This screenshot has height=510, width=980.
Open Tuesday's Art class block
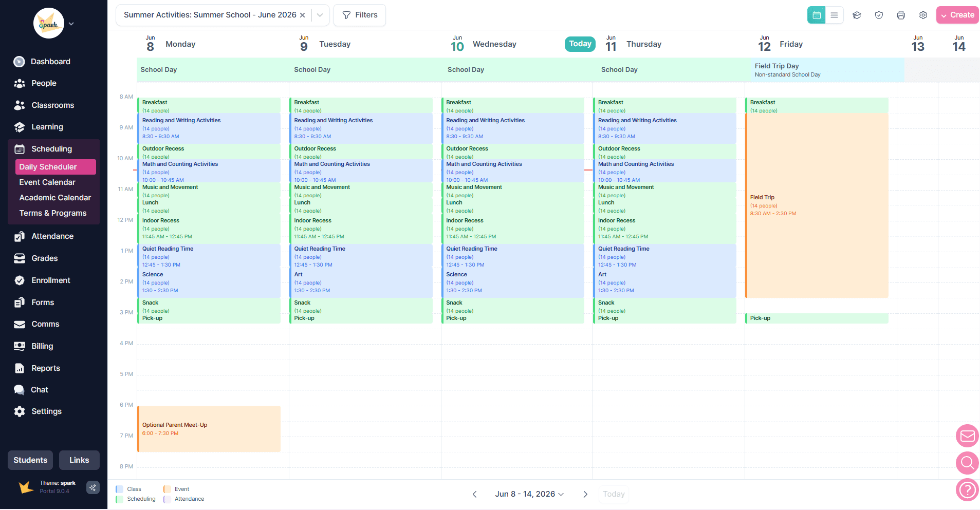pos(361,282)
